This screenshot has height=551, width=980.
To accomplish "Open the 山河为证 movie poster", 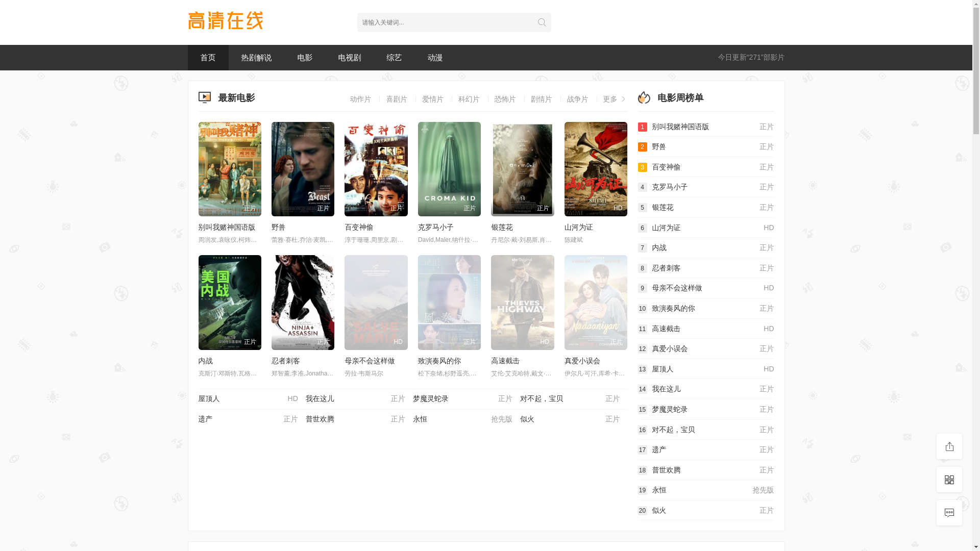I will tap(595, 169).
